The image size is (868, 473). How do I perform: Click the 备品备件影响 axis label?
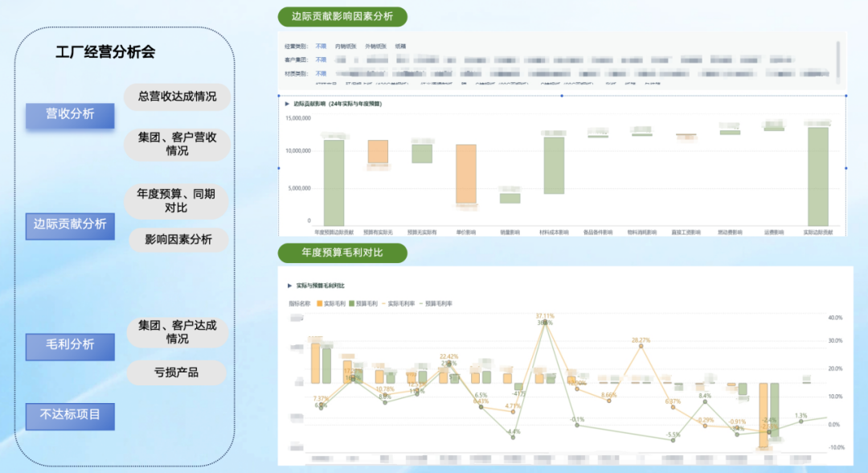598,232
